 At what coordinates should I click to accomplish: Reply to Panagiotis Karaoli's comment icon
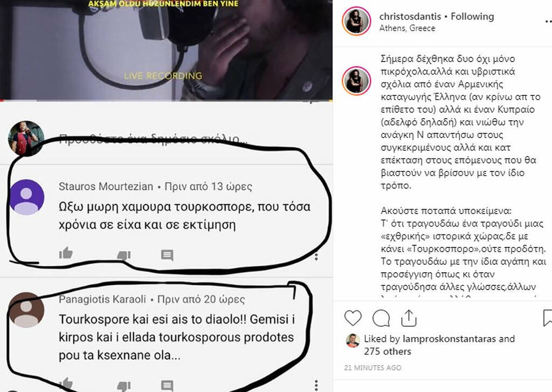[x=167, y=386]
